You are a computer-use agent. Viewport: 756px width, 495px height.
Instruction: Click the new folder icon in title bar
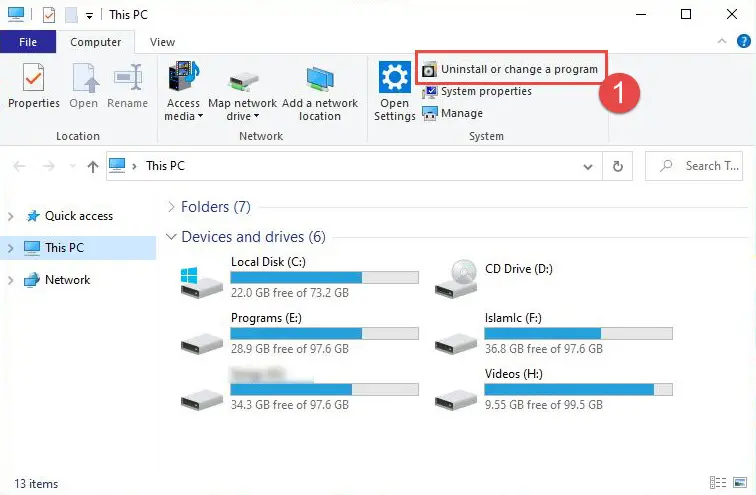[x=71, y=15]
